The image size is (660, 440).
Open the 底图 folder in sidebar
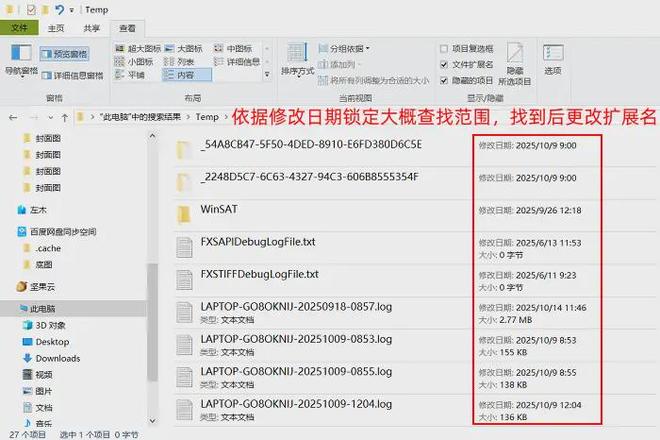pos(38,265)
